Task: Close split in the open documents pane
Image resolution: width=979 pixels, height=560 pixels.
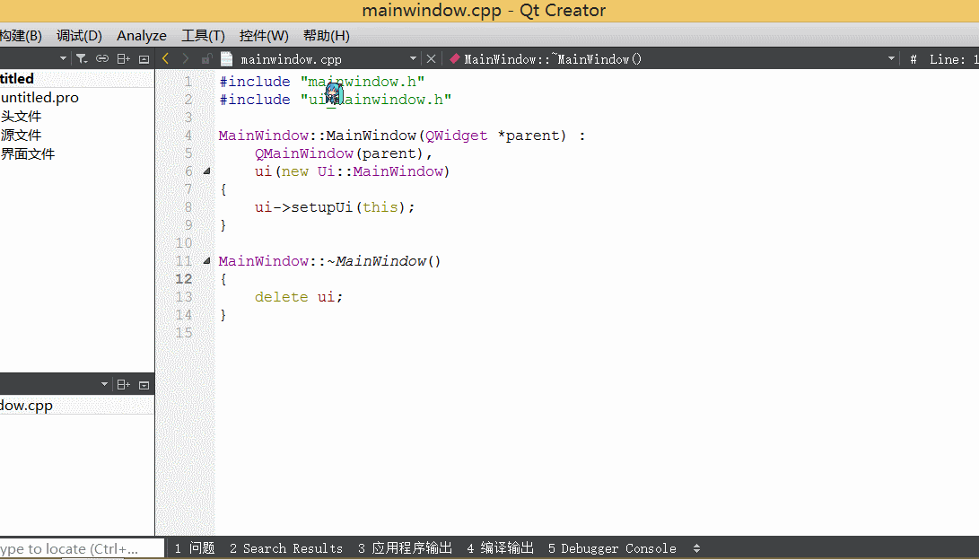Action: point(144,383)
